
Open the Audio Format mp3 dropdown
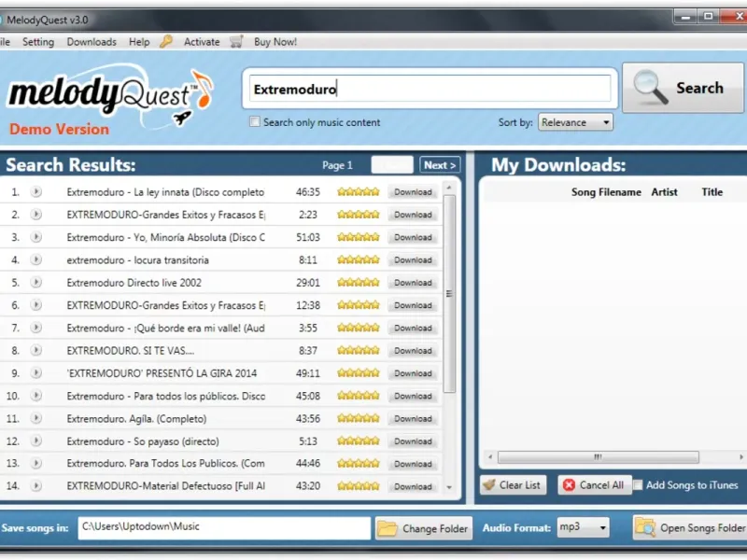pyautogui.click(x=583, y=527)
